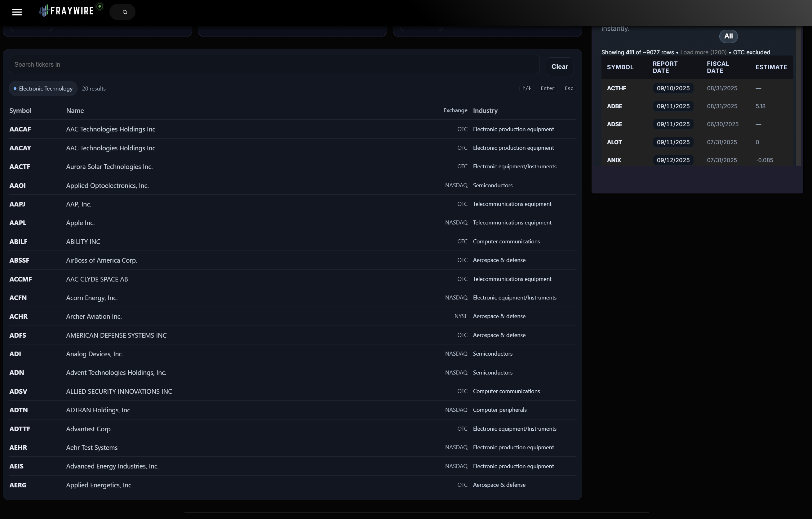Sort by the Symbol column header
812x519 pixels.
point(20,111)
